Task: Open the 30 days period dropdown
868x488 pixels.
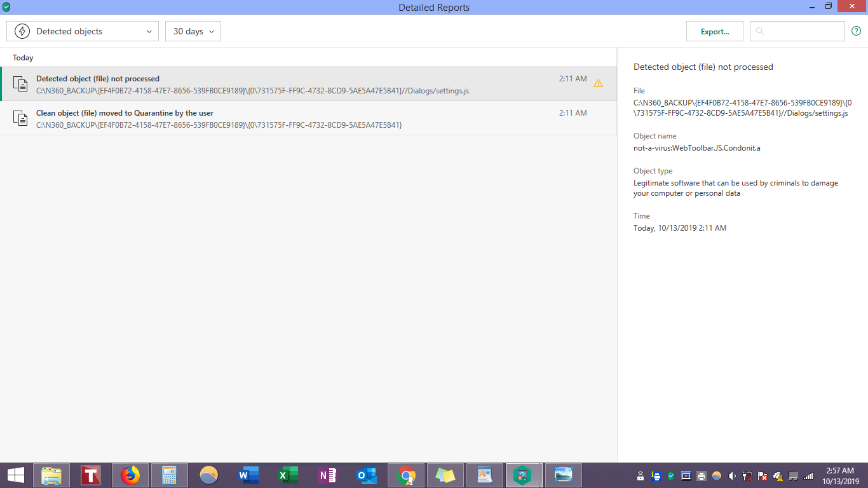Action: 193,31
